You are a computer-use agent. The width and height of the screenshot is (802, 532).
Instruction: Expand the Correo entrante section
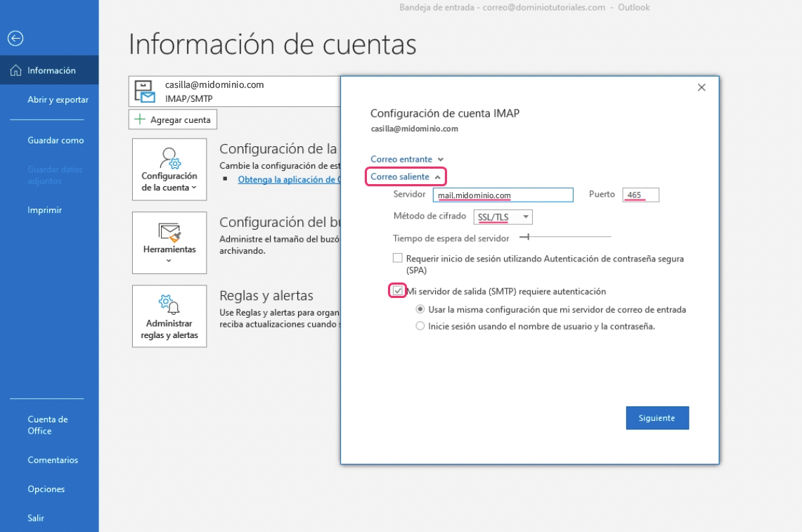click(407, 160)
